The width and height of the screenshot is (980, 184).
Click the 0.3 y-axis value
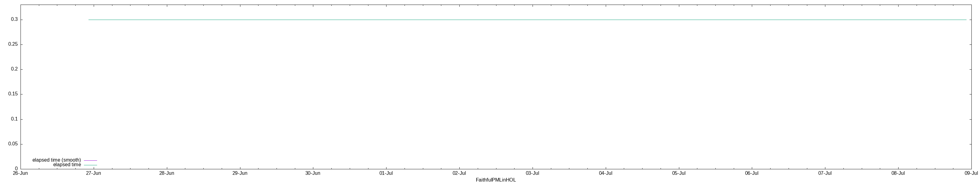click(14, 19)
